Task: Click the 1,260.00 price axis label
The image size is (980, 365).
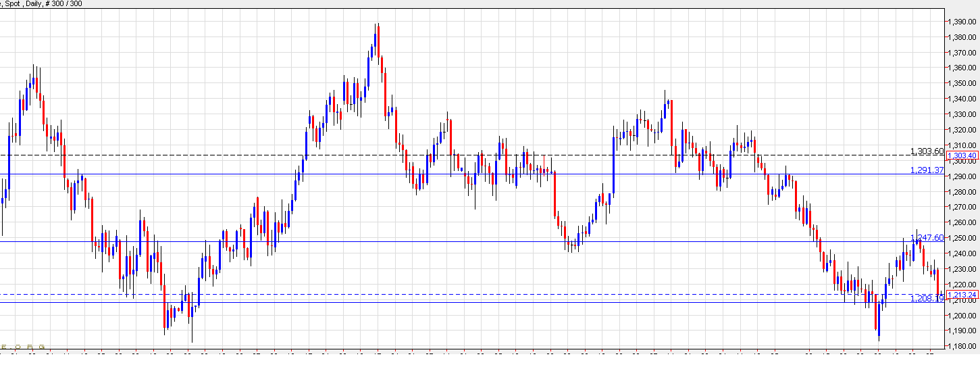Action: pyautogui.click(x=962, y=222)
